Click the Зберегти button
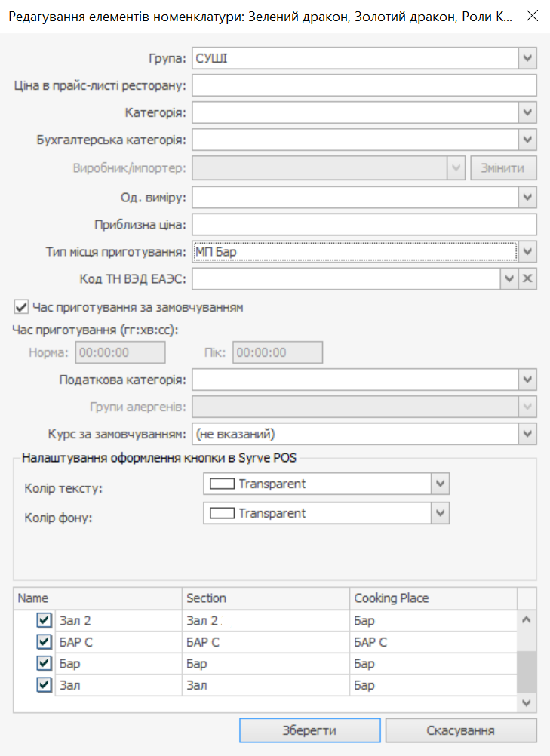The height and width of the screenshot is (756, 550). (310, 730)
